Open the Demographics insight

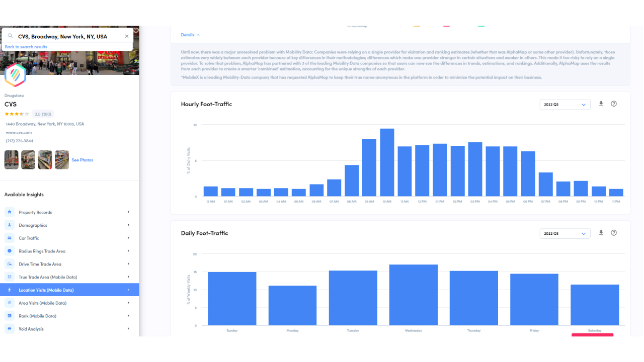coord(69,225)
